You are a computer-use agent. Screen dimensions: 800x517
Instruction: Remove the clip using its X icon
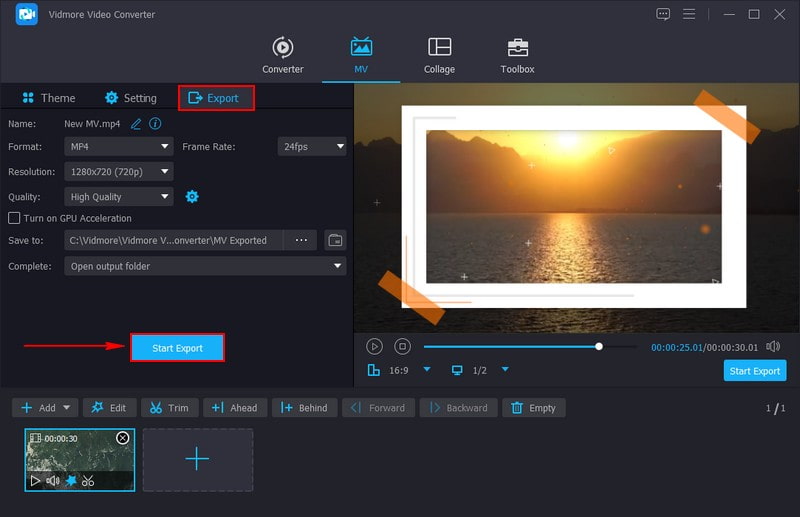pos(123,438)
